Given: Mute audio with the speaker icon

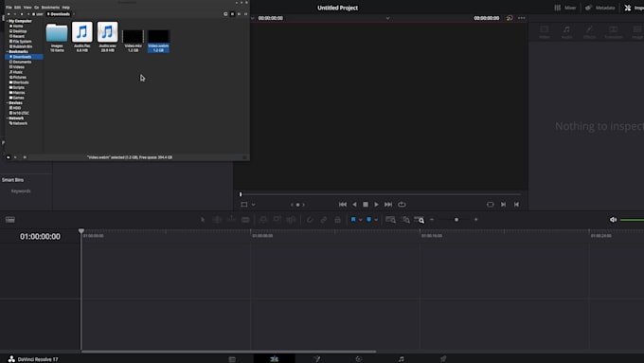Looking at the screenshot, I should (613, 220).
